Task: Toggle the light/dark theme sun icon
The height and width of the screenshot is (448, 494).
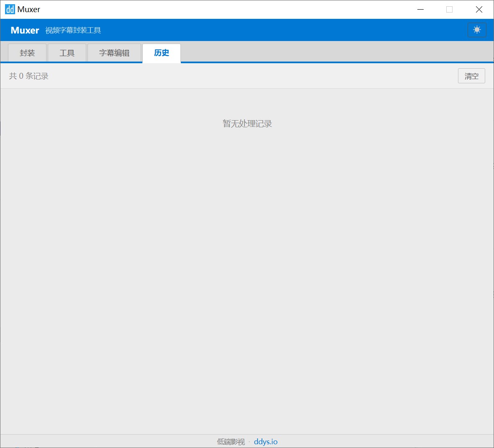Action: (477, 30)
